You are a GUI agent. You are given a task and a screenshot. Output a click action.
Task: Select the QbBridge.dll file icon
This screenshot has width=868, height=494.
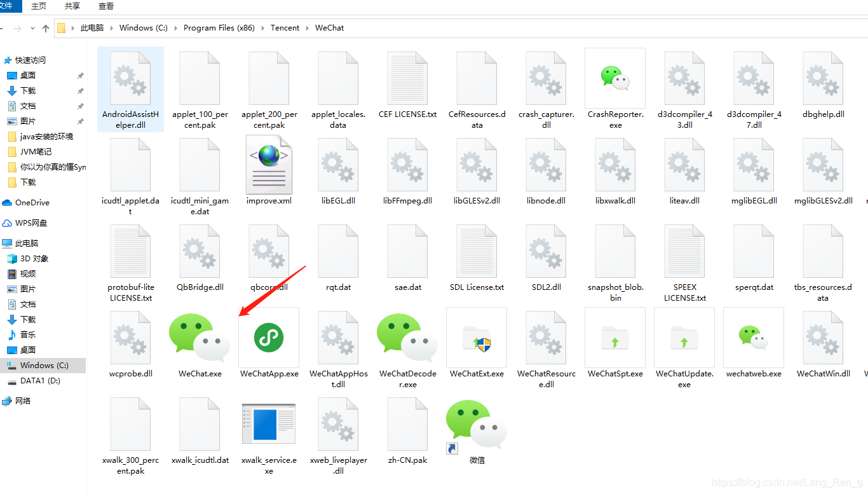[x=200, y=251]
